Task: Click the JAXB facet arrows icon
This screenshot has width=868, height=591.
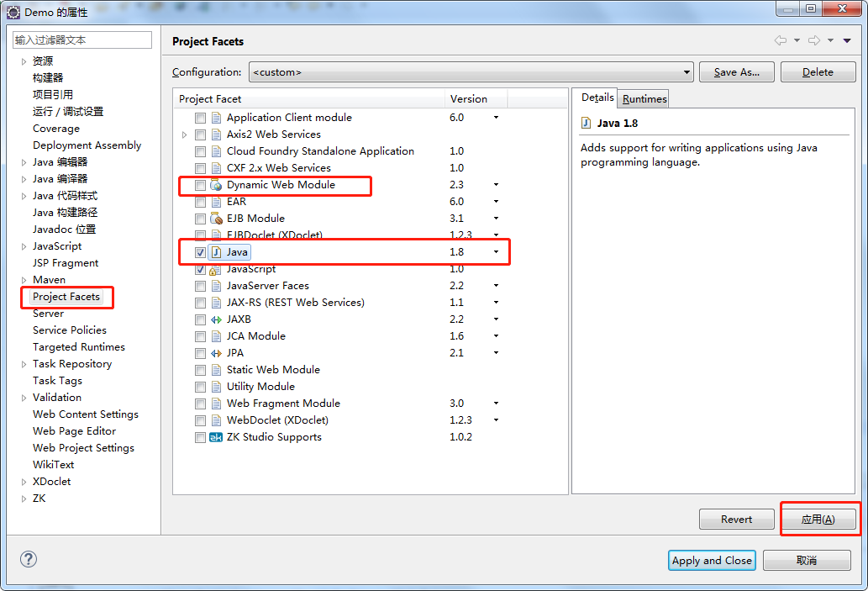Action: pyautogui.click(x=217, y=319)
